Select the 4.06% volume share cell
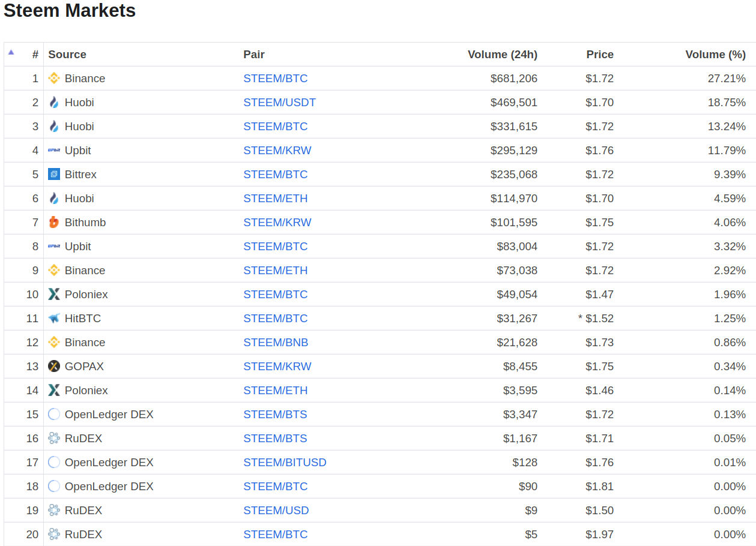The width and height of the screenshot is (756, 546). (x=730, y=222)
